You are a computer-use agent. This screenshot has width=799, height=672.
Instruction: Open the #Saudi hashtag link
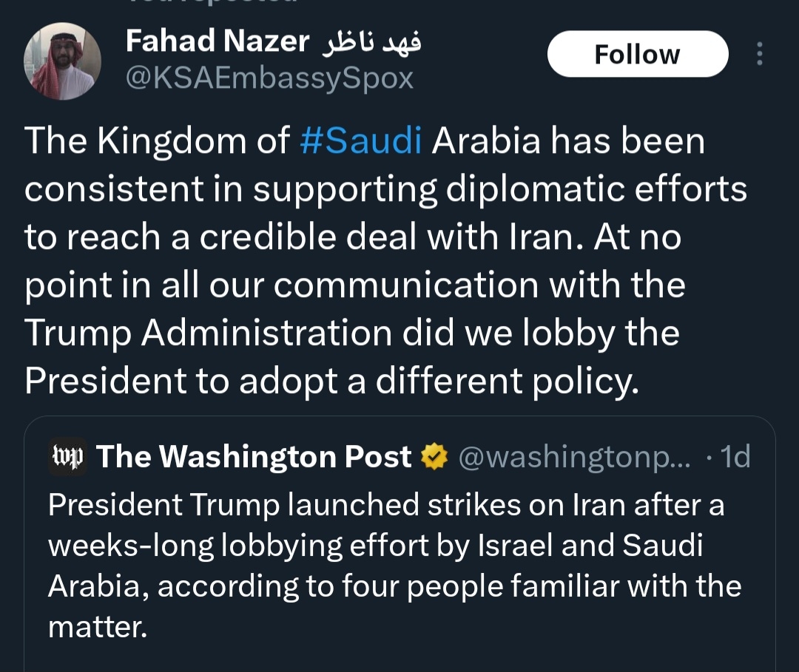pyautogui.click(x=361, y=140)
